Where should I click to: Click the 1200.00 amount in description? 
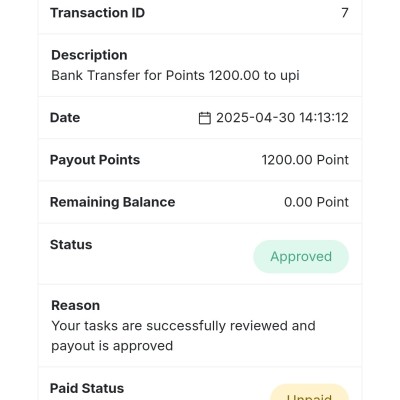click(x=234, y=75)
